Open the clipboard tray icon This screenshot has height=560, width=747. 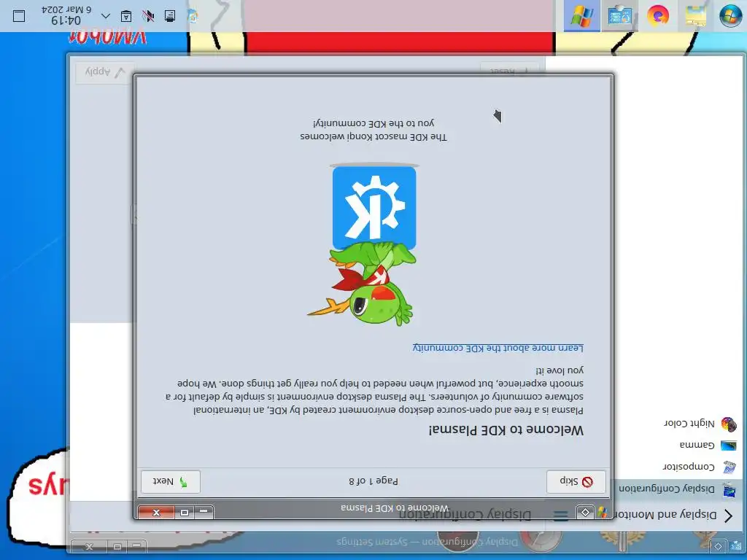coord(126,16)
